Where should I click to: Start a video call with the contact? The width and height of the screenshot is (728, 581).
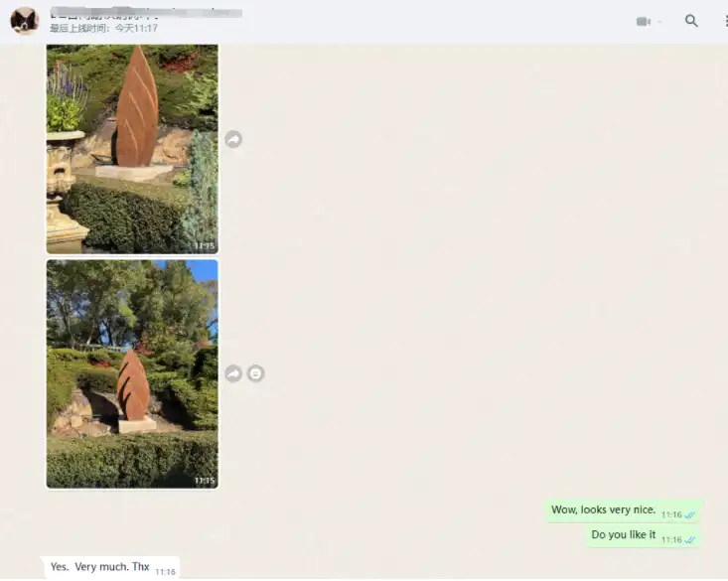pos(643,22)
